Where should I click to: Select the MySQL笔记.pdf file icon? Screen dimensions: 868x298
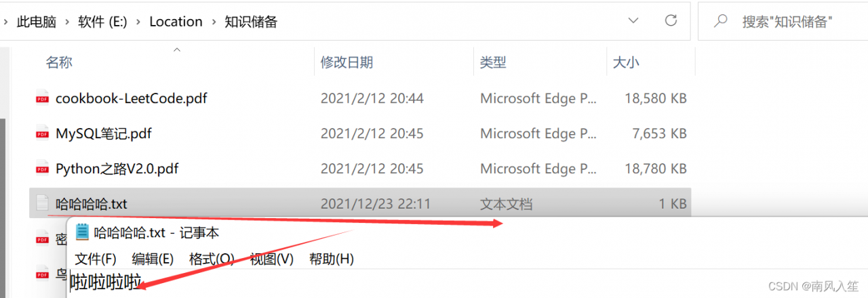43,134
